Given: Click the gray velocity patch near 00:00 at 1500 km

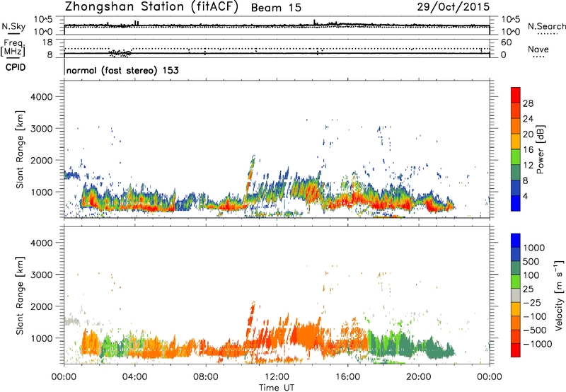Looking at the screenshot, I should (72, 321).
